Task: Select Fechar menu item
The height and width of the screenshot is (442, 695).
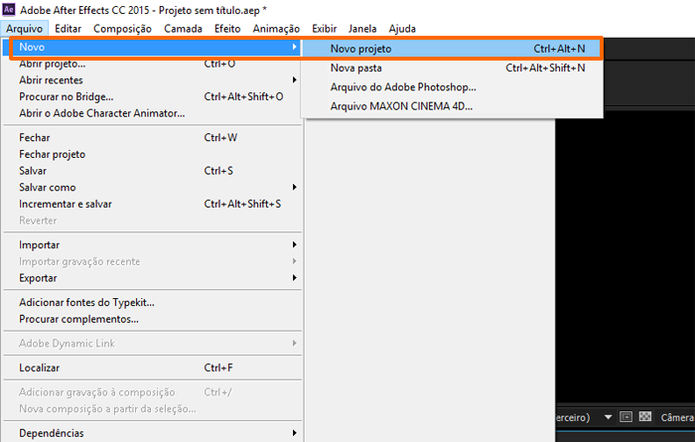Action: (153, 138)
